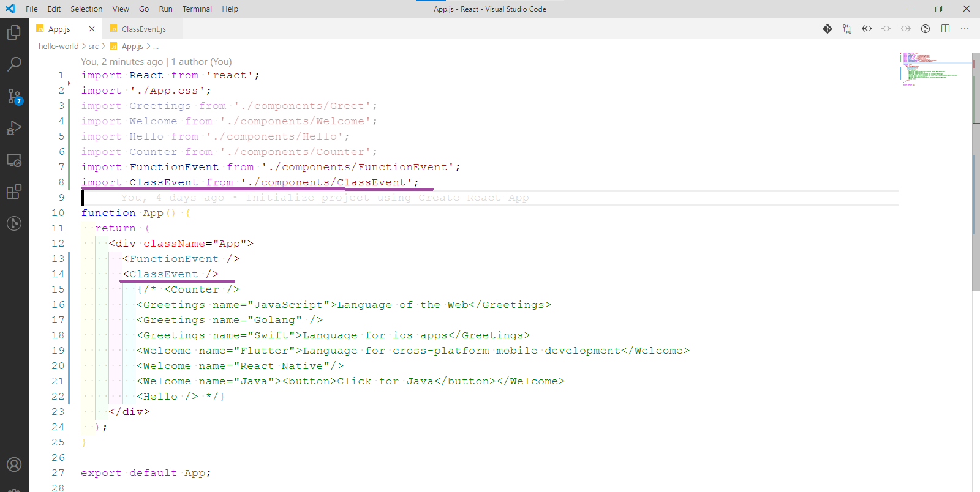Open the Remote Explorer view
980x492 pixels.
pos(14,160)
